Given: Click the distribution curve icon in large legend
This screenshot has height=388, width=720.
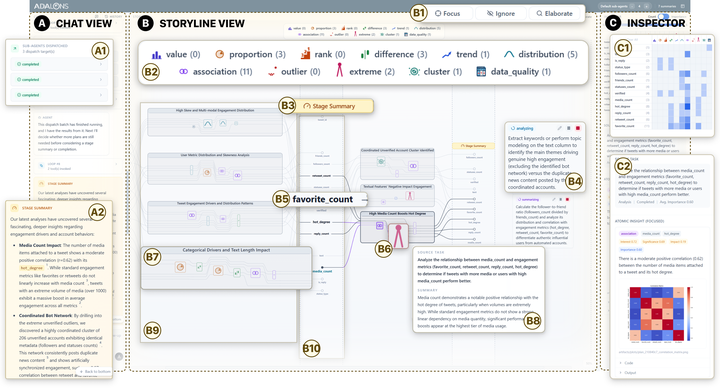Looking at the screenshot, I should [509, 54].
